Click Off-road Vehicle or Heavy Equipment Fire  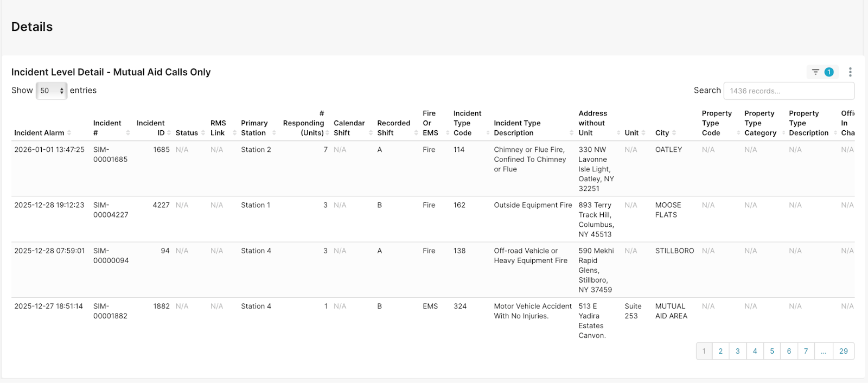(x=531, y=256)
